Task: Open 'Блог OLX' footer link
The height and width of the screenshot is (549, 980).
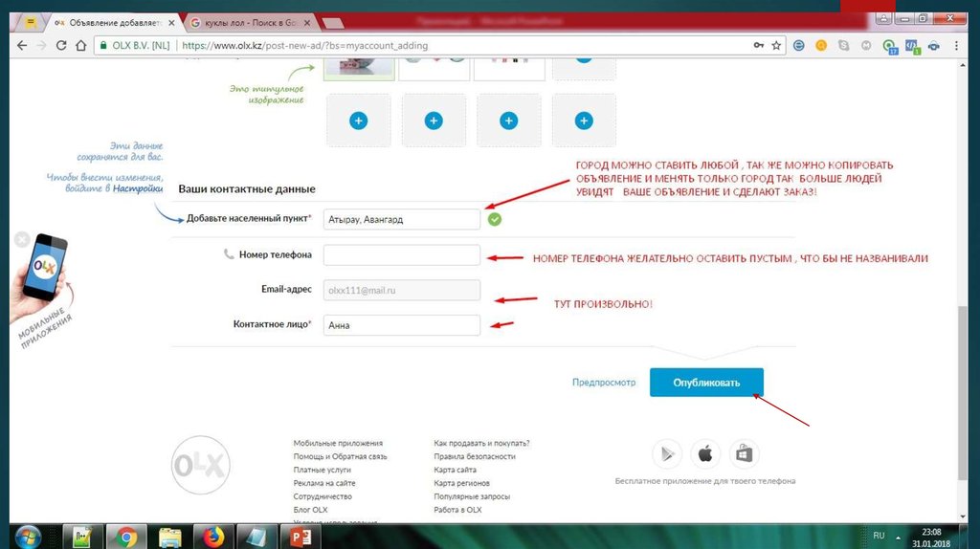Action: [x=310, y=510]
